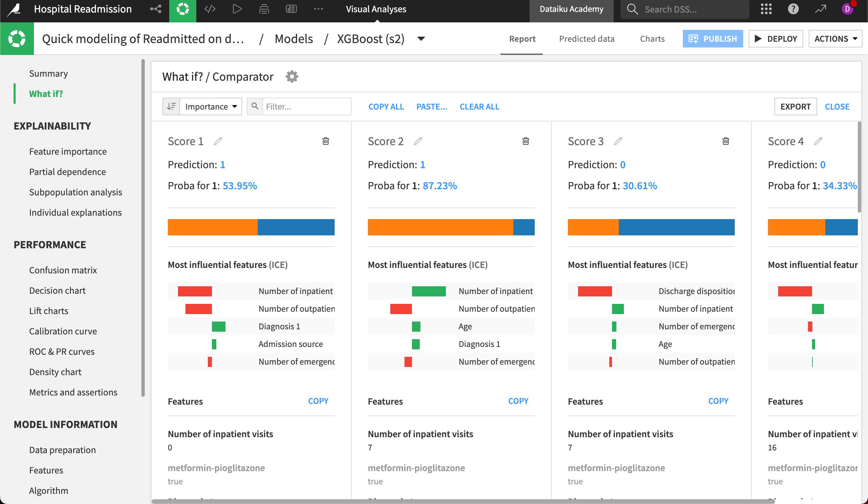Click Feature importance in sidebar
The width and height of the screenshot is (868, 504).
pyautogui.click(x=68, y=151)
